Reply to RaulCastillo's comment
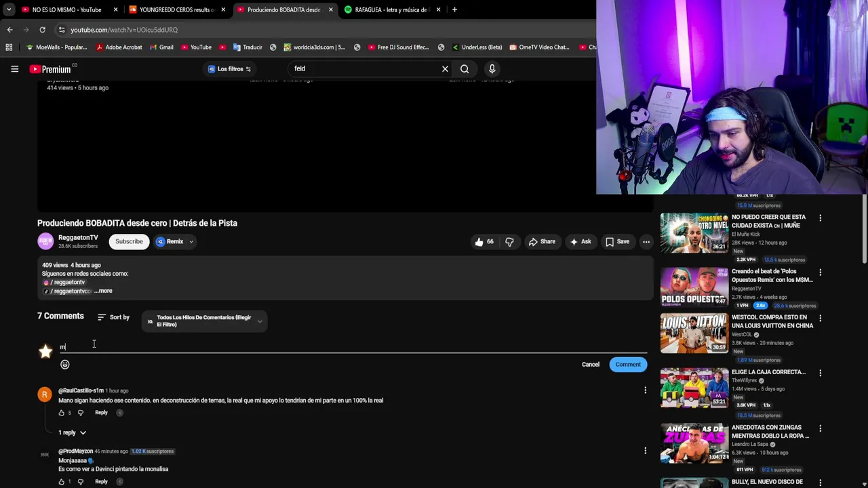This screenshot has width=868, height=488. tap(101, 413)
